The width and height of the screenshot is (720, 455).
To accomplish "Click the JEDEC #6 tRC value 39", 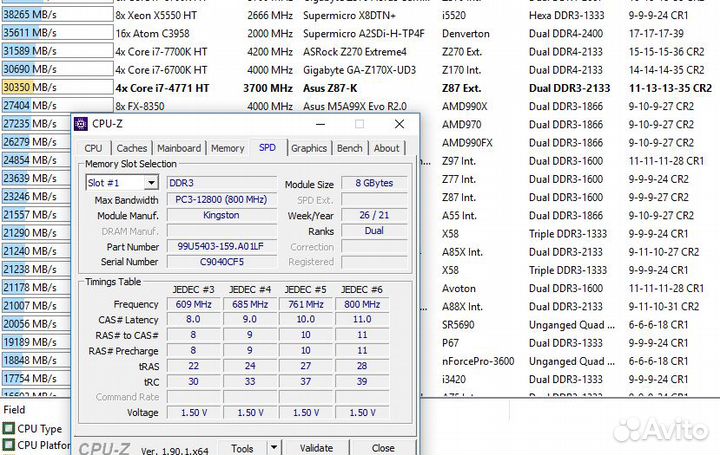I will [x=362, y=382].
